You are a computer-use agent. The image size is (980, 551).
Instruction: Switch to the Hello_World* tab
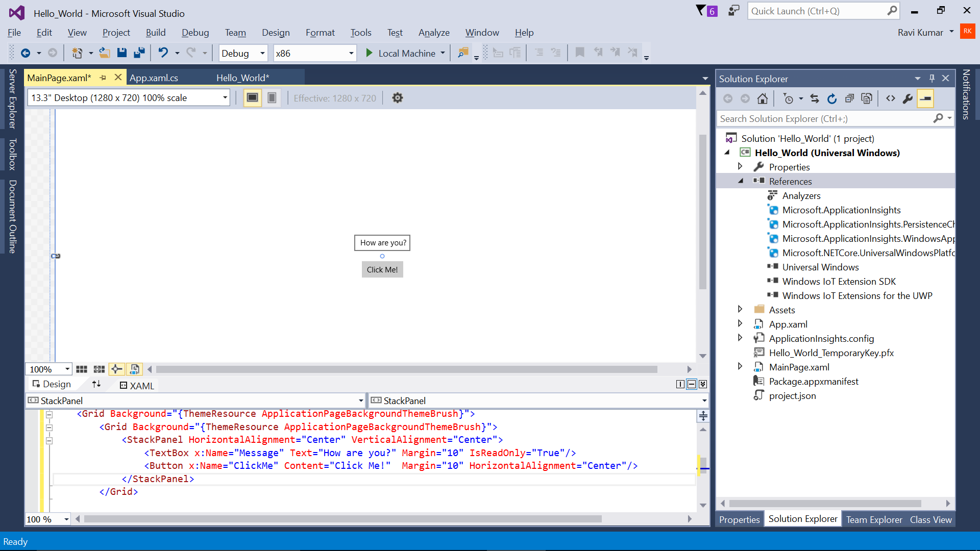click(x=242, y=78)
